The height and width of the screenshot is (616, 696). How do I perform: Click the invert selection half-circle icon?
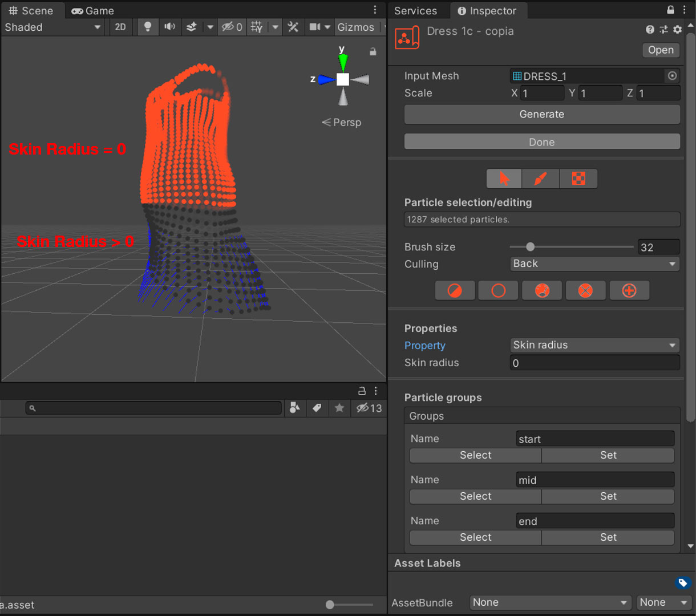pyautogui.click(x=455, y=291)
